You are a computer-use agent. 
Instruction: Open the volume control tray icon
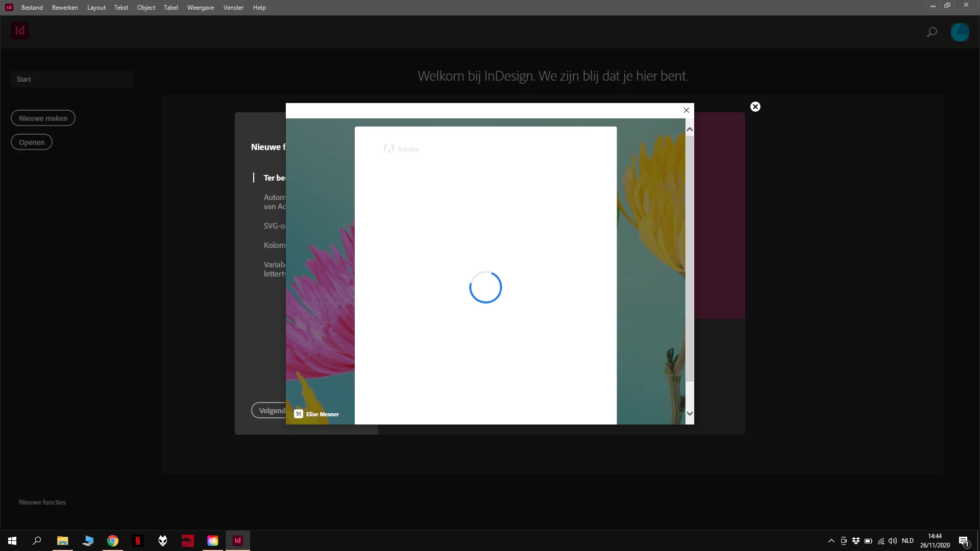(893, 541)
